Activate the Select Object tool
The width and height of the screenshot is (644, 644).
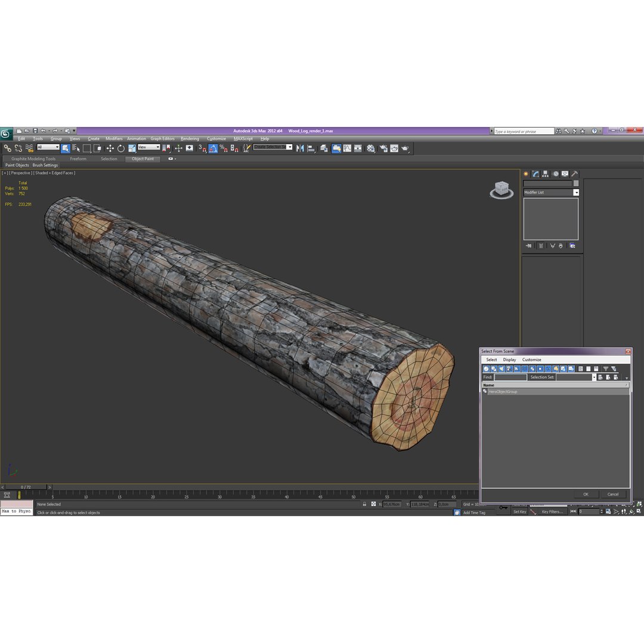tap(66, 148)
